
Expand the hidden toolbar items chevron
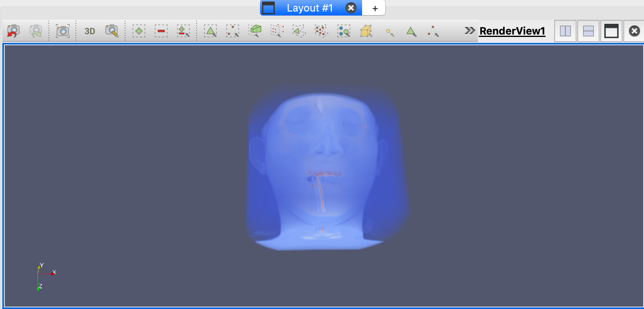[x=470, y=31]
